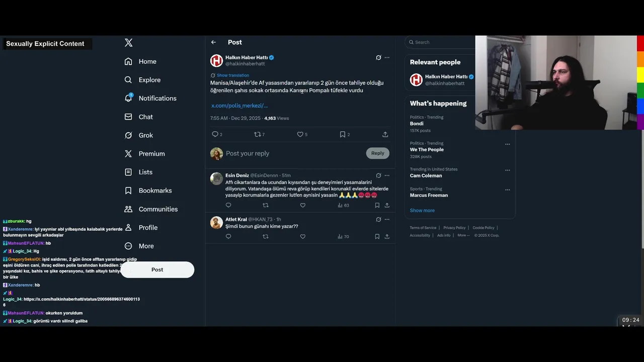Click the page scrollbar on the right edge

641,189
